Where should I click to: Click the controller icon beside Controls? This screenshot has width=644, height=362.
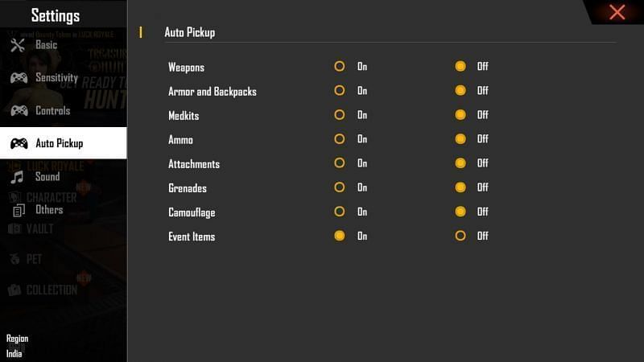(18, 111)
